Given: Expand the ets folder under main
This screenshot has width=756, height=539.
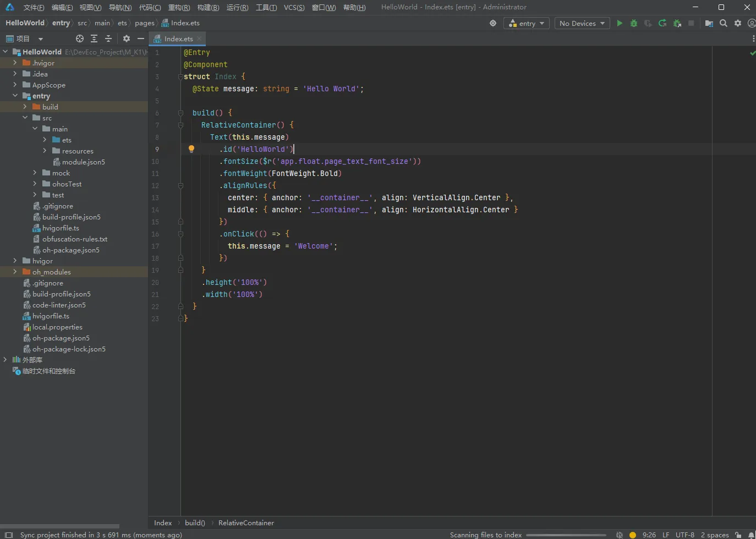Looking at the screenshot, I should (45, 140).
